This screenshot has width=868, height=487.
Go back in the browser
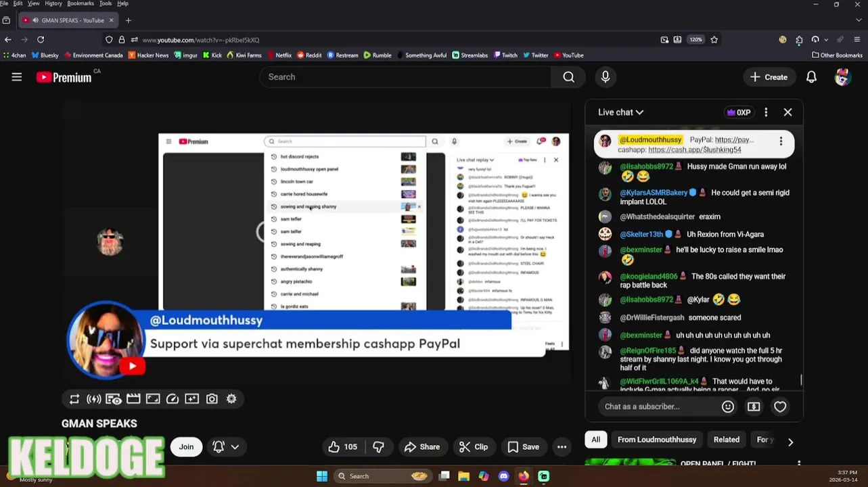(x=8, y=40)
